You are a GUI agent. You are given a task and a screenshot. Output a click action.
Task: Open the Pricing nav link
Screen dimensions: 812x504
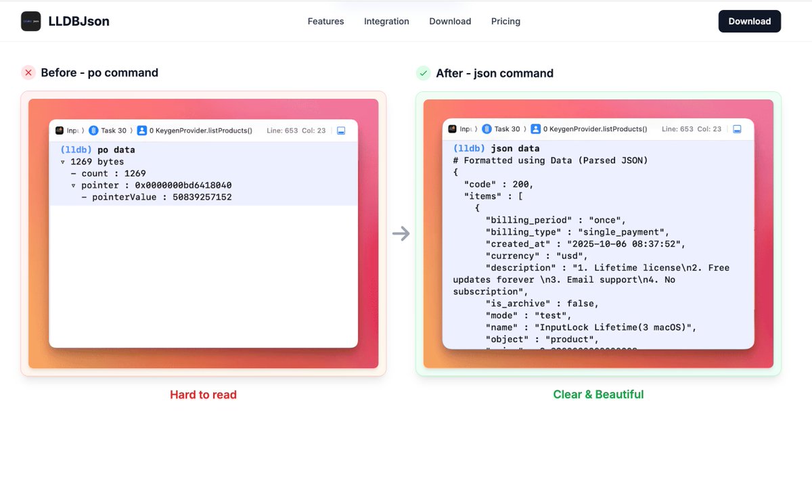pos(505,21)
